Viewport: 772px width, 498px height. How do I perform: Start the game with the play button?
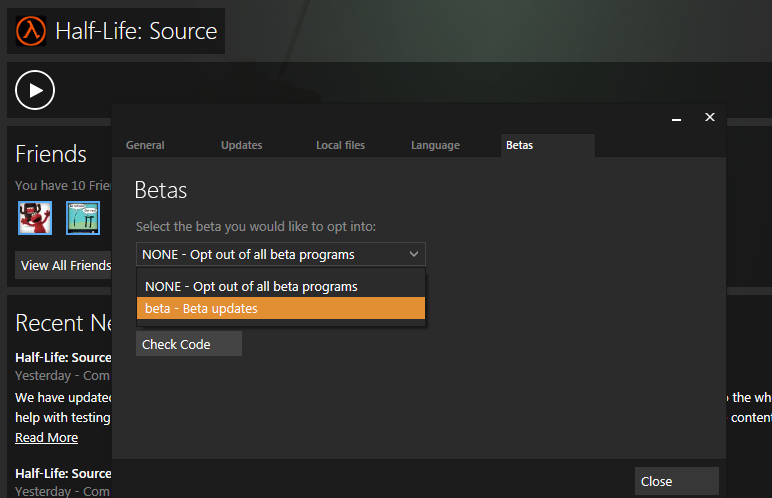coord(34,90)
